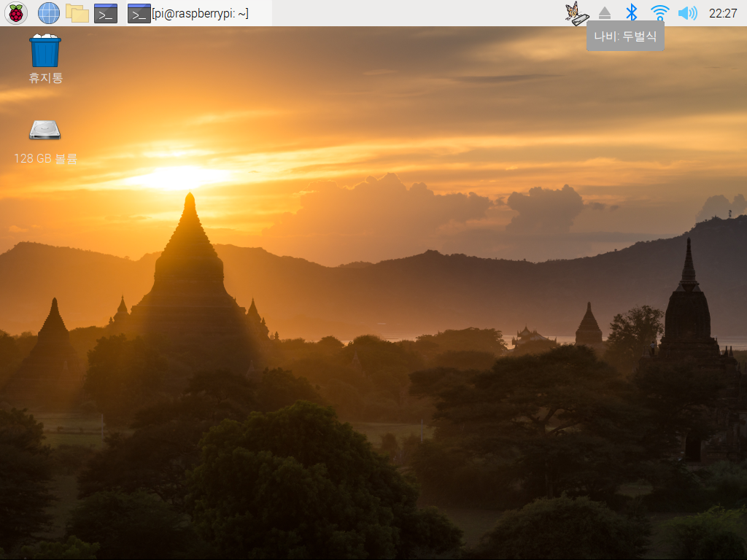The height and width of the screenshot is (560, 747).
Task: Open the speaker volume control
Action: click(687, 13)
